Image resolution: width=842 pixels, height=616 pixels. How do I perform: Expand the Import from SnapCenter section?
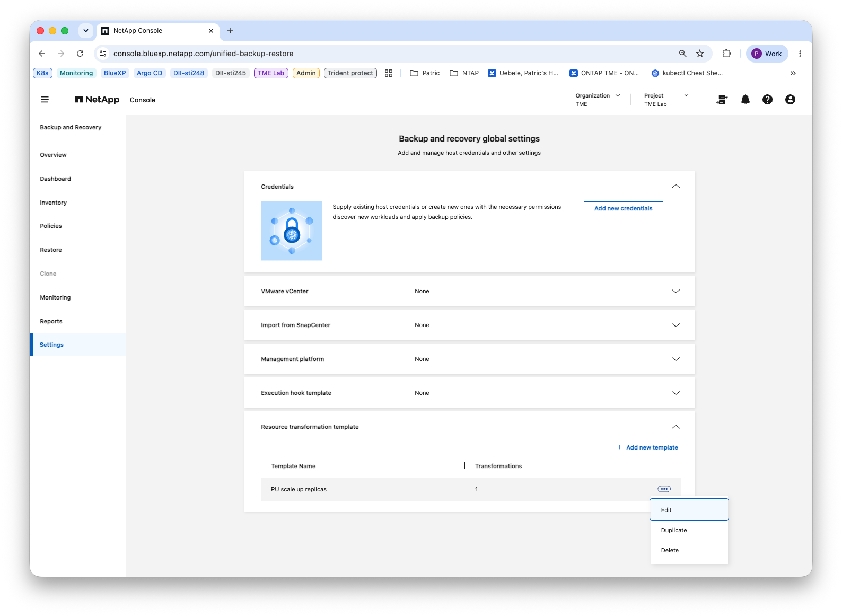(676, 325)
